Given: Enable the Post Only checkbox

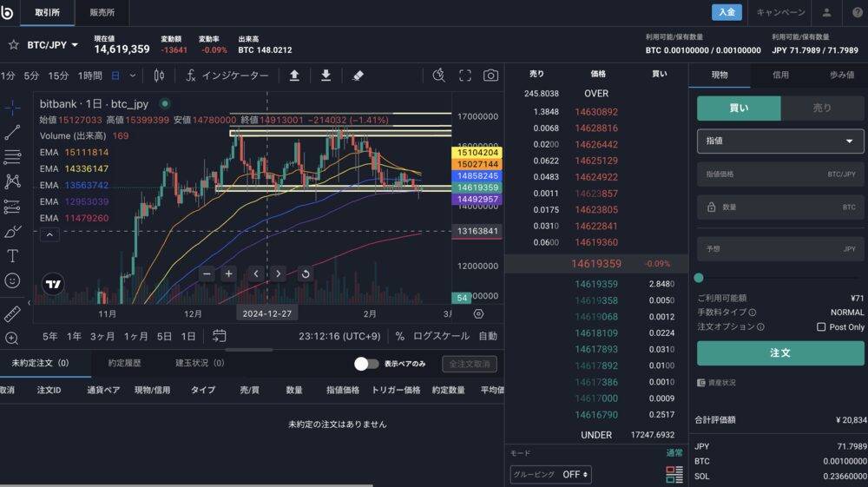Looking at the screenshot, I should (821, 327).
